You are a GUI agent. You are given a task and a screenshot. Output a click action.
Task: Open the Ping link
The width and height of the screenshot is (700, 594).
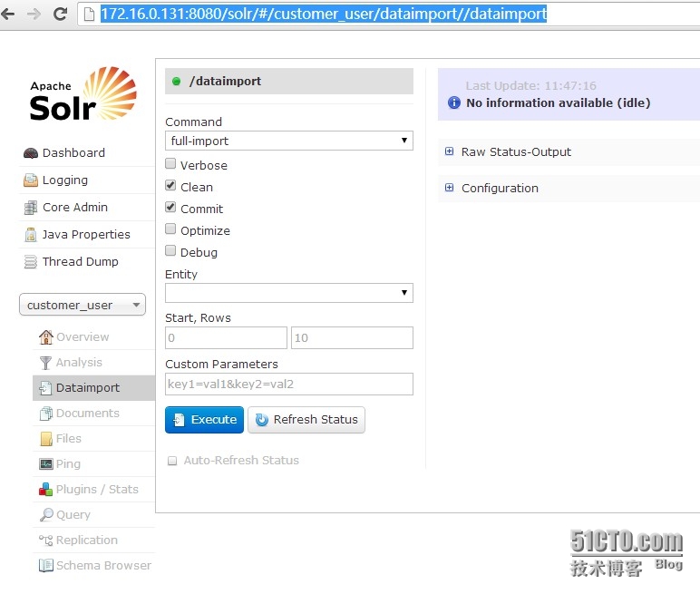[68, 464]
